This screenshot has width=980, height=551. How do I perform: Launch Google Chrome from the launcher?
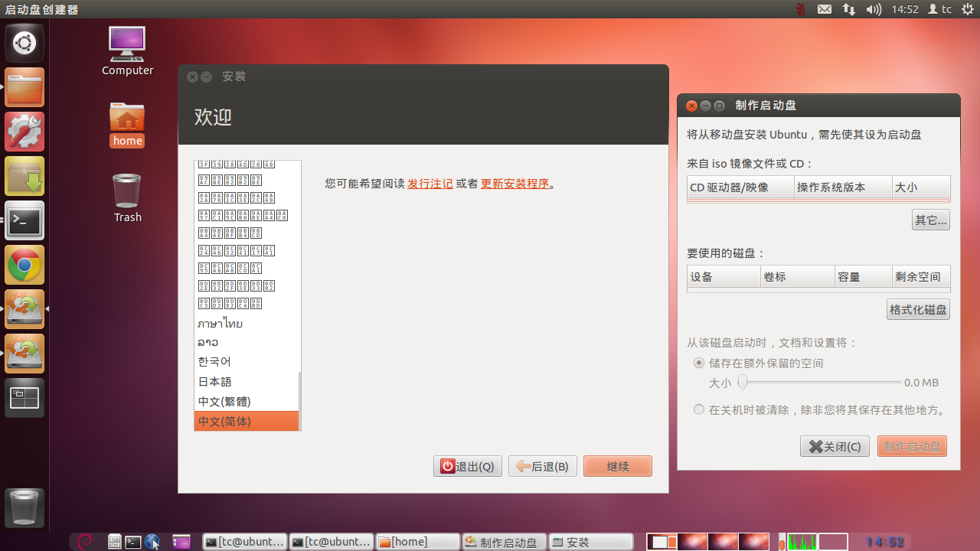(x=24, y=265)
